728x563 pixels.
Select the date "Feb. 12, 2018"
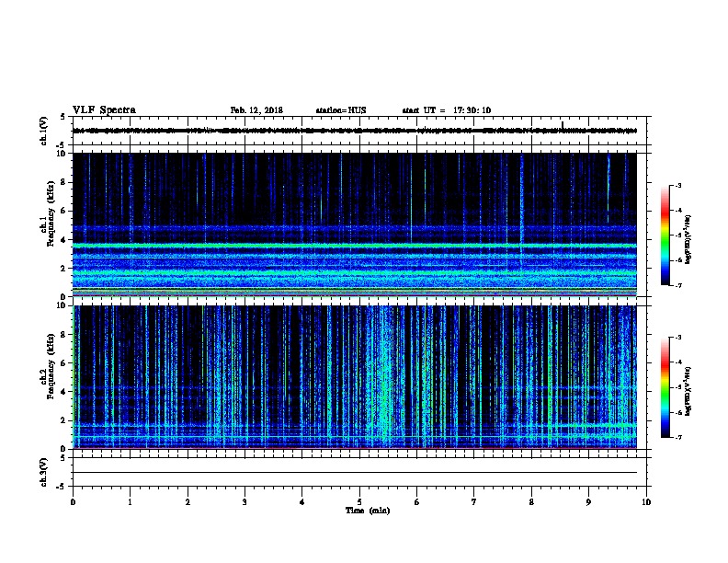256,110
